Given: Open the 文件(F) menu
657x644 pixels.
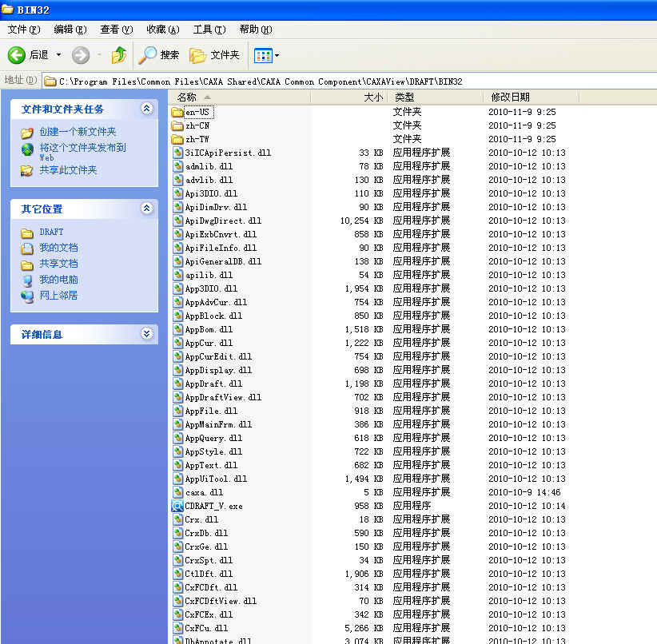Looking at the screenshot, I should 24,30.
